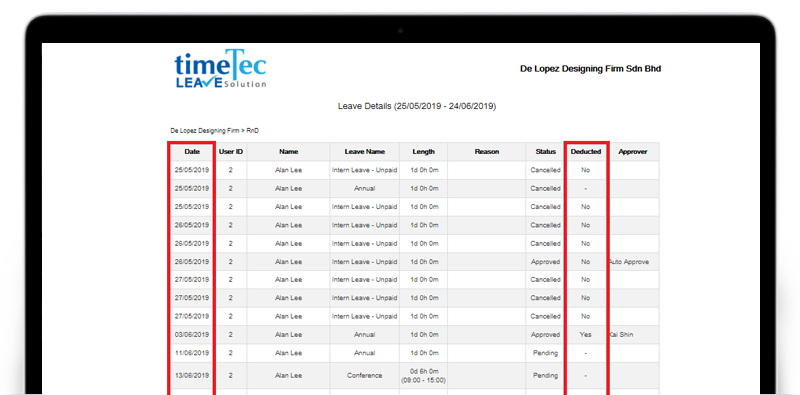Click the Yes deducted cell
This screenshot has height=395, width=800.
(x=586, y=335)
